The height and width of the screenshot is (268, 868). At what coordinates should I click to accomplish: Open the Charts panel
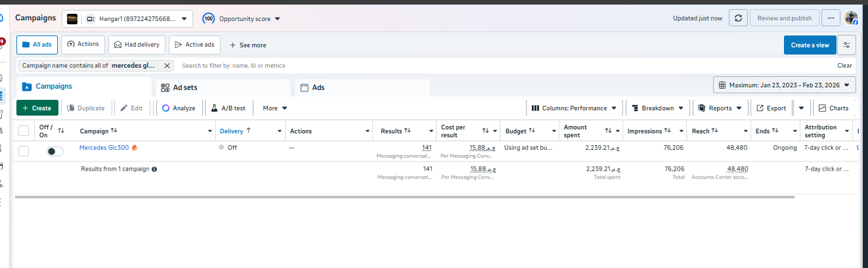tap(833, 108)
